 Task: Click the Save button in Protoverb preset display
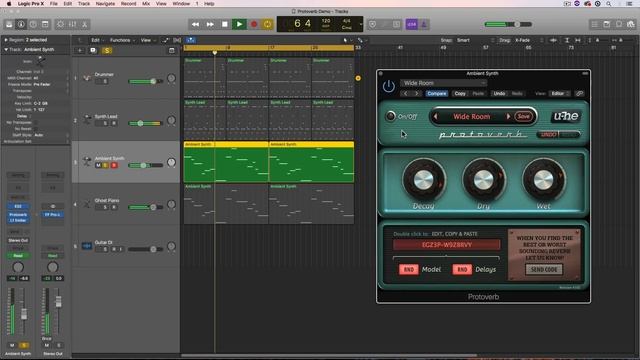(524, 117)
